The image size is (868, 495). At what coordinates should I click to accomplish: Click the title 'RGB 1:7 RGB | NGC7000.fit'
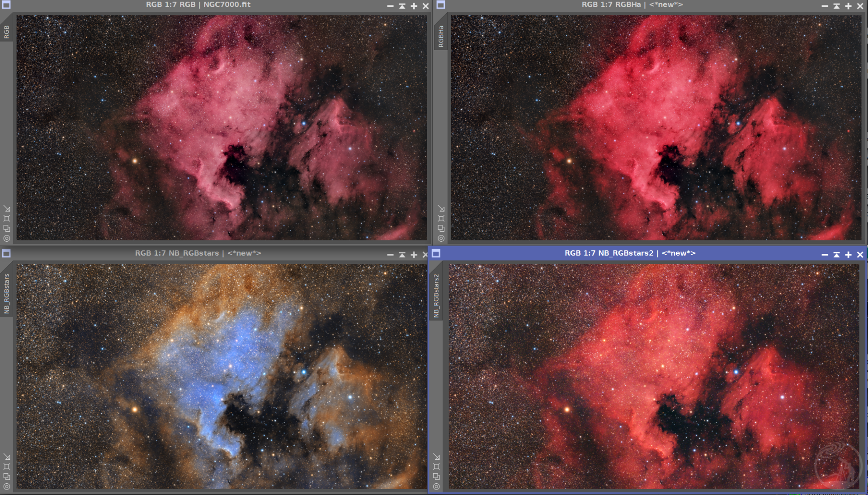(x=198, y=5)
